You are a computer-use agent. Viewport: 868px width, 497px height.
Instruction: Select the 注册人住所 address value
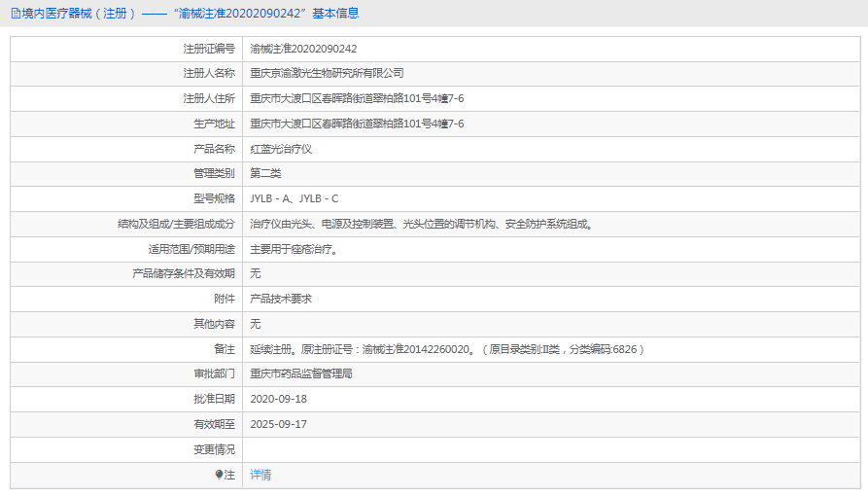tap(357, 98)
